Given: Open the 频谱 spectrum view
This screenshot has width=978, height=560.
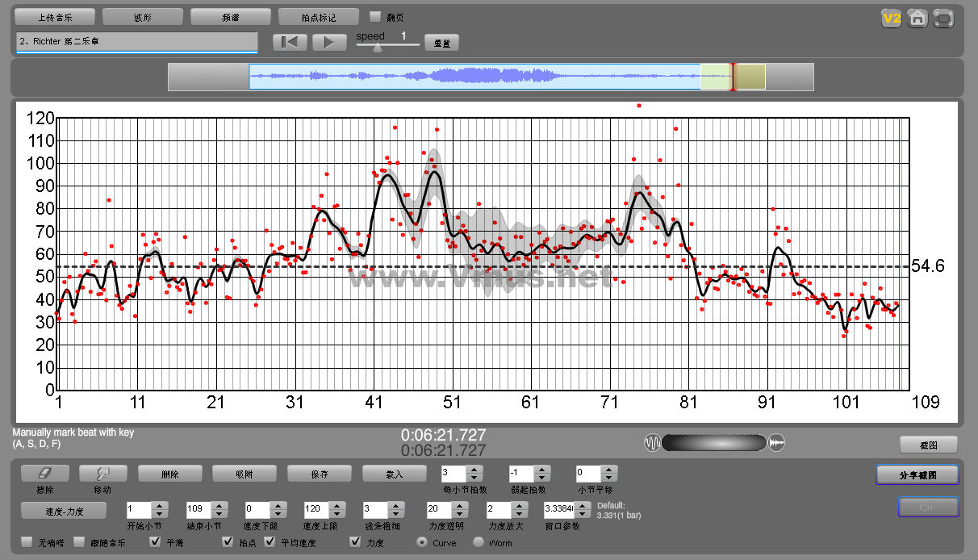Looking at the screenshot, I should (x=230, y=17).
